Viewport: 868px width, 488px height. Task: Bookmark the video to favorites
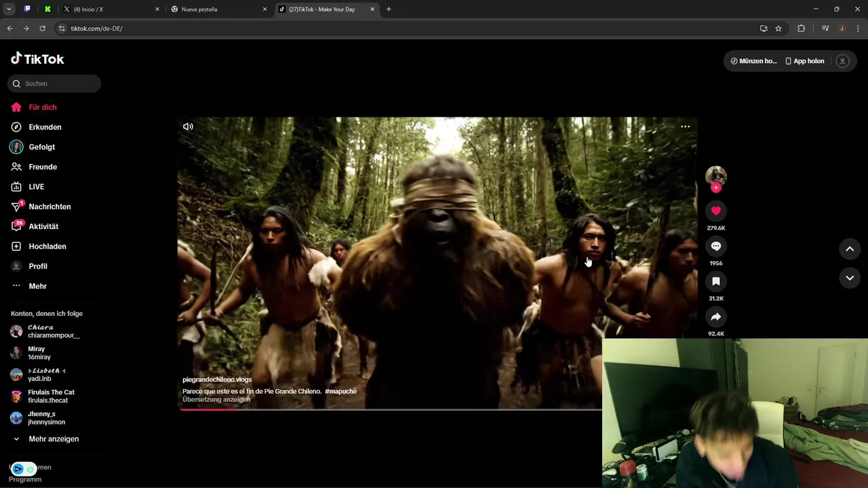tap(715, 281)
